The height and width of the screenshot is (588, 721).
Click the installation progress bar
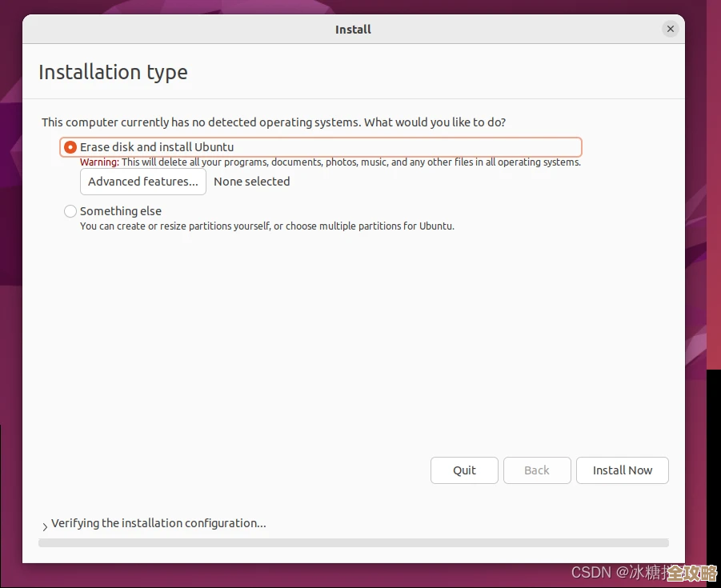tap(353, 542)
